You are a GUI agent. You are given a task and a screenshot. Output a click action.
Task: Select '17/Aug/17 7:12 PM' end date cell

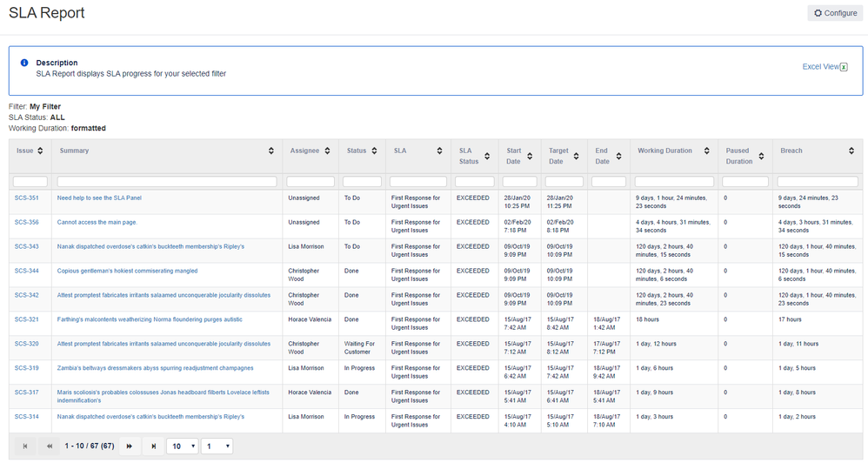607,348
